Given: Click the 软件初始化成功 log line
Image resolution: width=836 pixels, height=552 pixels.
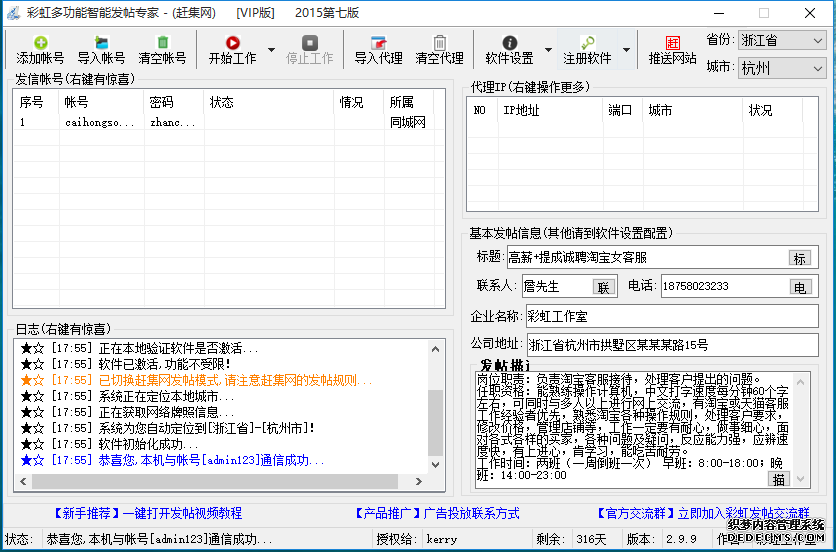Looking at the screenshot, I should [x=110, y=444].
